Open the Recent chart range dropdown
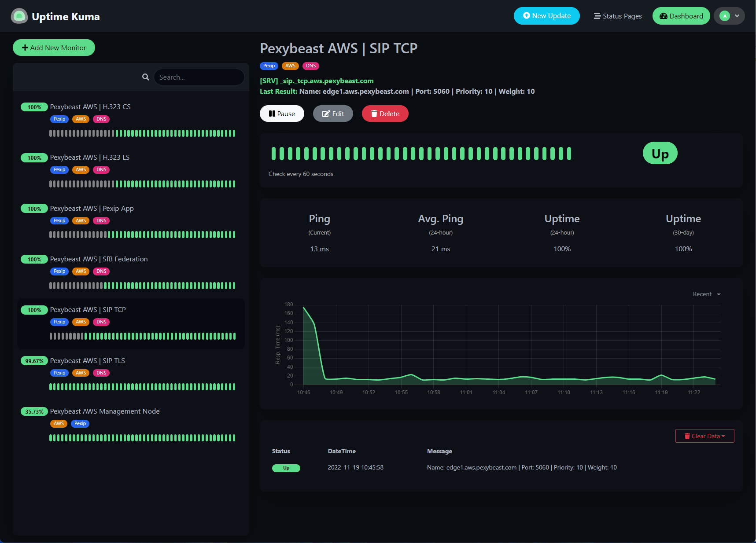This screenshot has height=543, width=756. (x=707, y=294)
